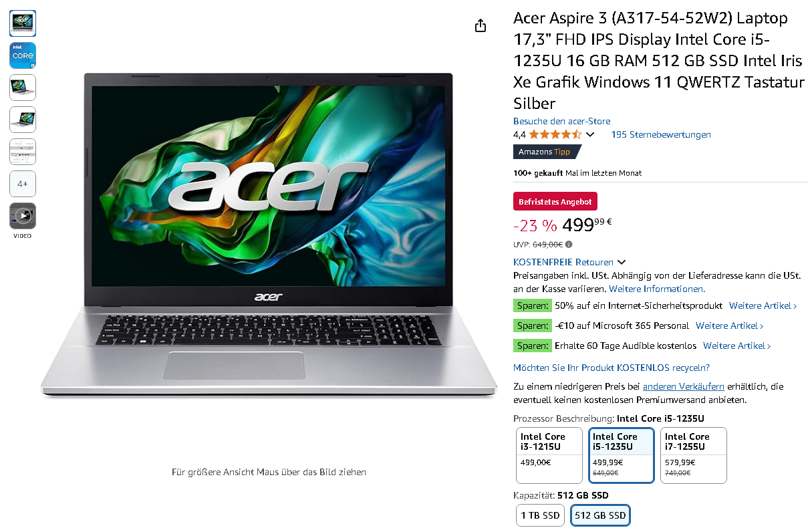Image resolution: width=812 pixels, height=532 pixels.
Task: Select the first laptop front view thumbnail
Action: tap(23, 23)
